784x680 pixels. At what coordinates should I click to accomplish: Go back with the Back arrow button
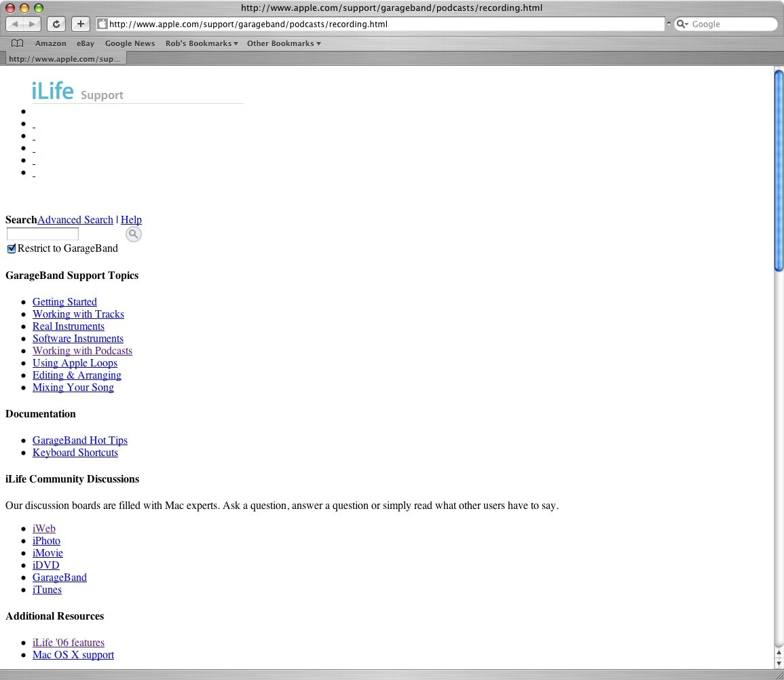(x=14, y=24)
